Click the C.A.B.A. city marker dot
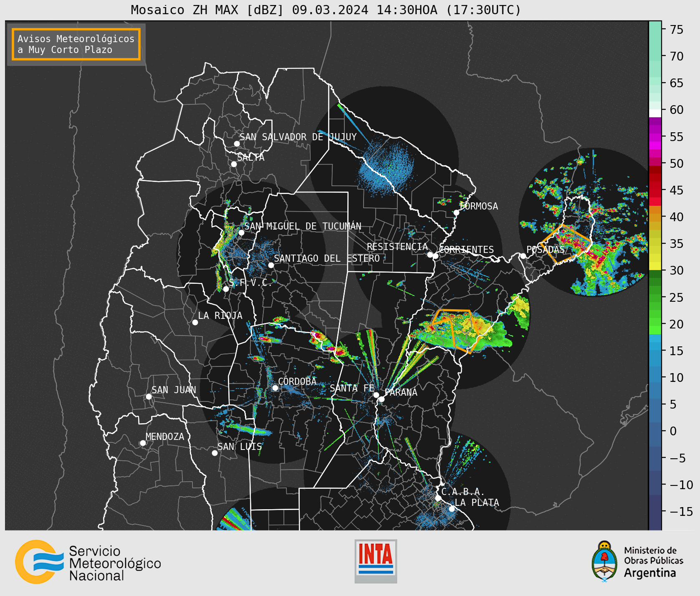This screenshot has height=596, width=700. [438, 498]
